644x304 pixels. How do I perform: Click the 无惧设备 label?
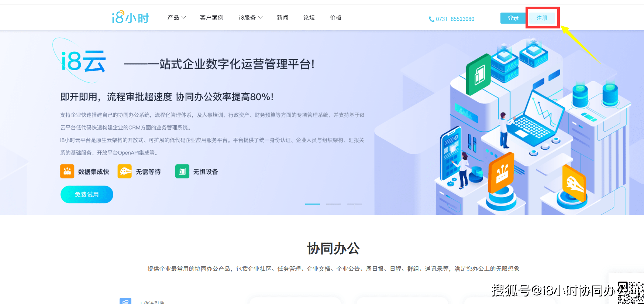coord(206,172)
